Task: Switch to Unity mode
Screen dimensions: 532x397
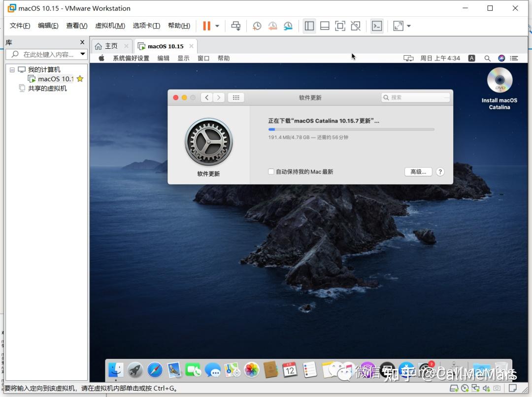Action: click(x=356, y=26)
